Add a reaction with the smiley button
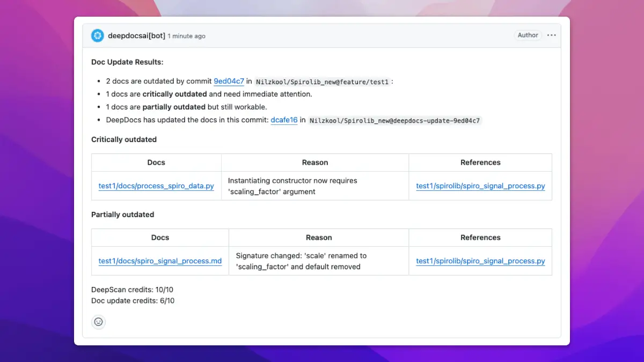The image size is (644, 362). coord(98,322)
